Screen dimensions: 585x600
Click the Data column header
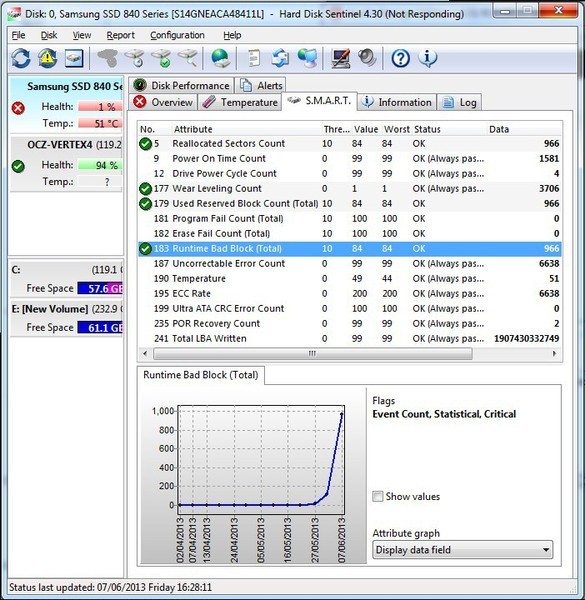pos(524,129)
